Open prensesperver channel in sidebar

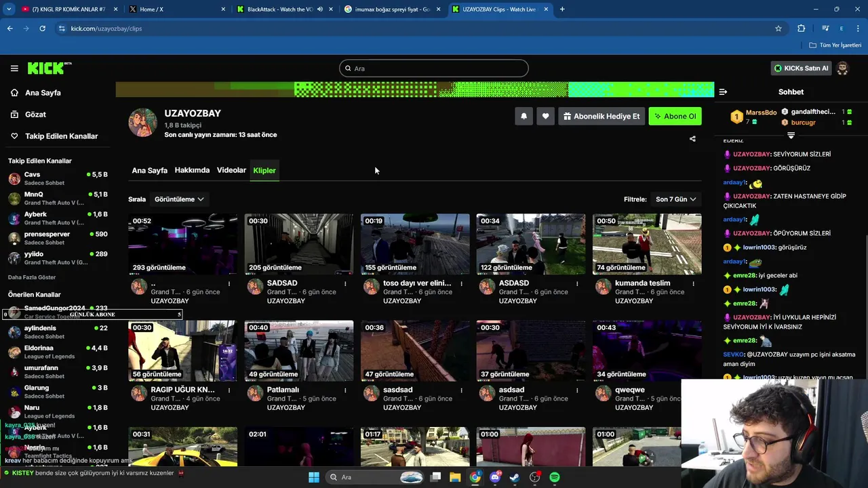58,238
